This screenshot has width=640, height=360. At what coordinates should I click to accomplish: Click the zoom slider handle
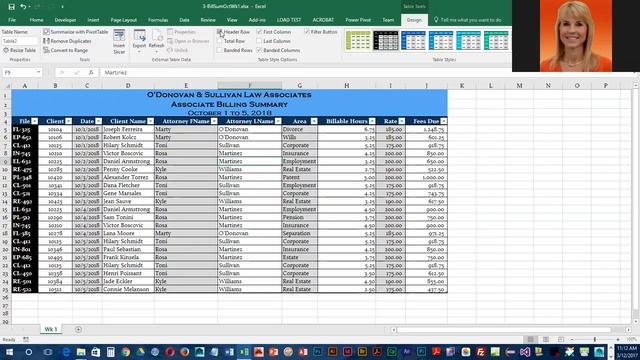pos(595,339)
